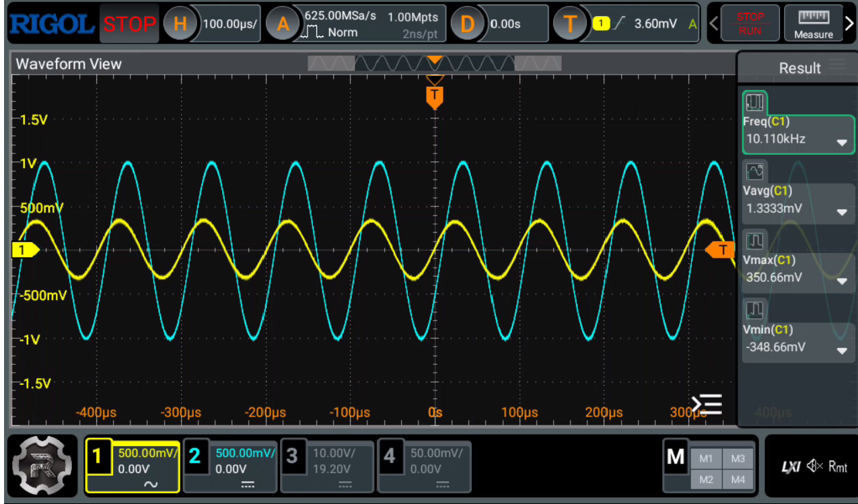Screen dimensions: 858x504
Task: Open the gear navigation menu icon
Action: 41,466
